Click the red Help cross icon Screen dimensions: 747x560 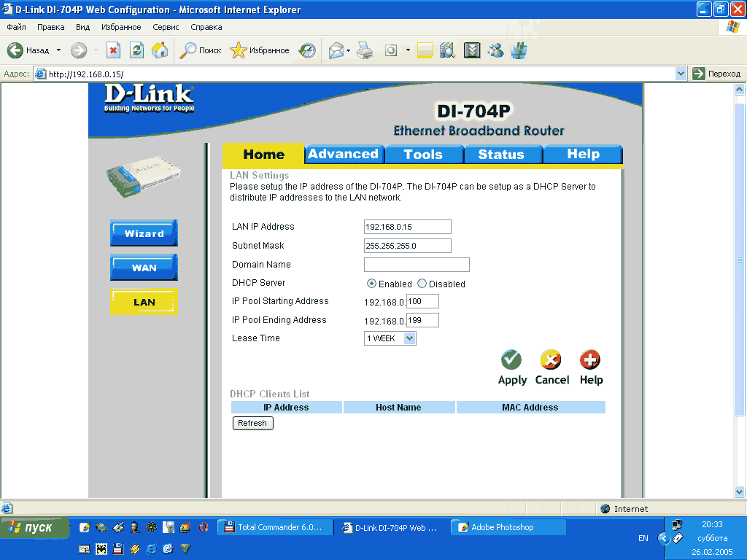[x=589, y=360]
